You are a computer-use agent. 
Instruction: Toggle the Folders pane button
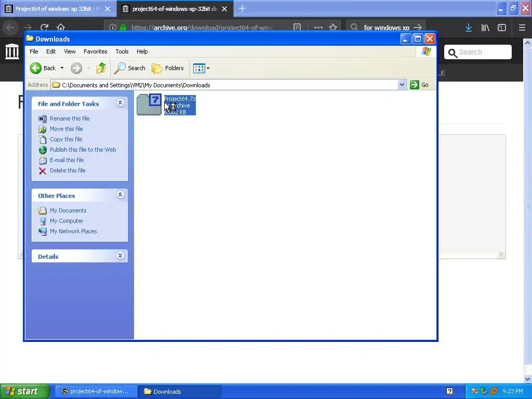168,68
